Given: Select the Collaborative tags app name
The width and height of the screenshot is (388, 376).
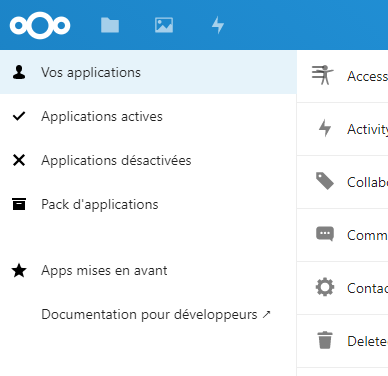Looking at the screenshot, I should tap(367, 182).
